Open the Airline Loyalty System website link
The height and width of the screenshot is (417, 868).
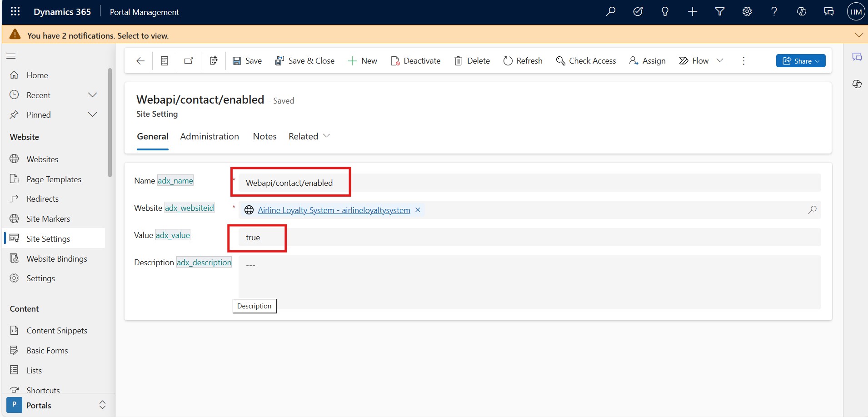click(x=334, y=210)
